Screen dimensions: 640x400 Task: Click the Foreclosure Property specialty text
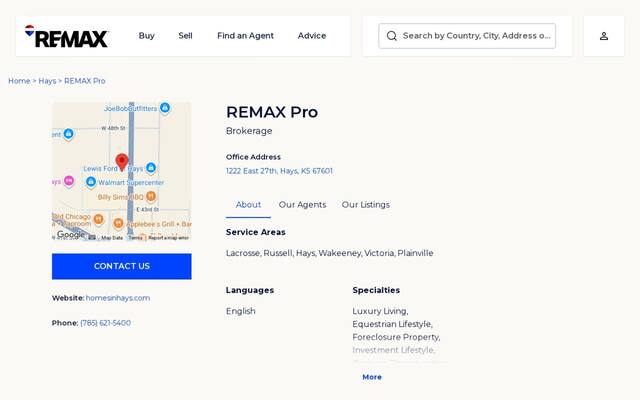[x=396, y=337]
